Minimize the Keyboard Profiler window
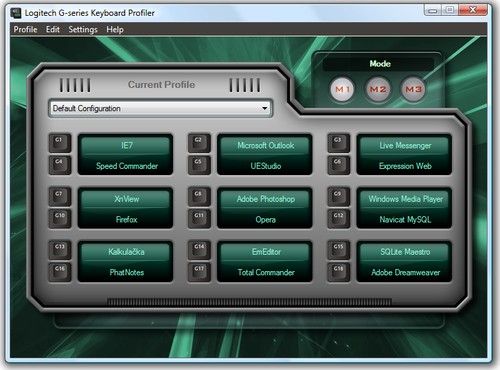The image size is (500, 370). point(432,10)
